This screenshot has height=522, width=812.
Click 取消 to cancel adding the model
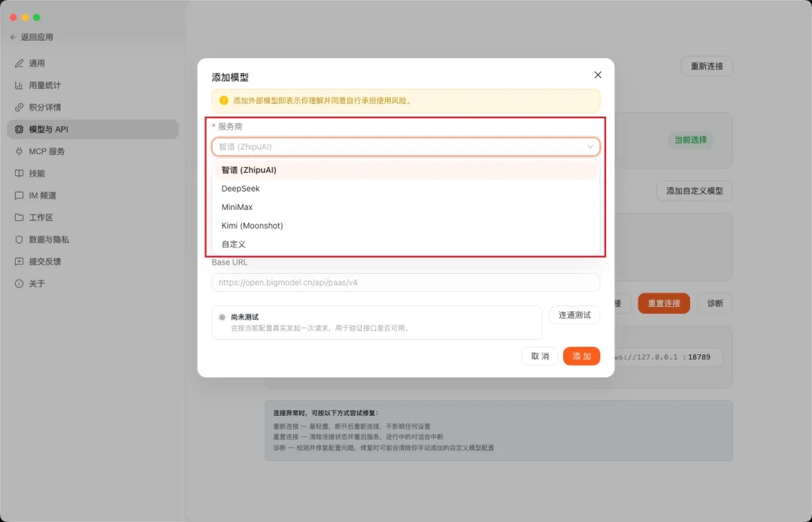pos(540,357)
